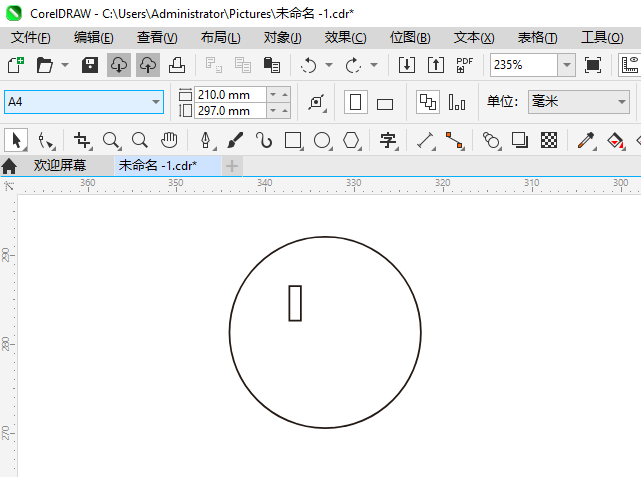Select the Polygon tool
Screen dimensions: 641x477
[351, 140]
